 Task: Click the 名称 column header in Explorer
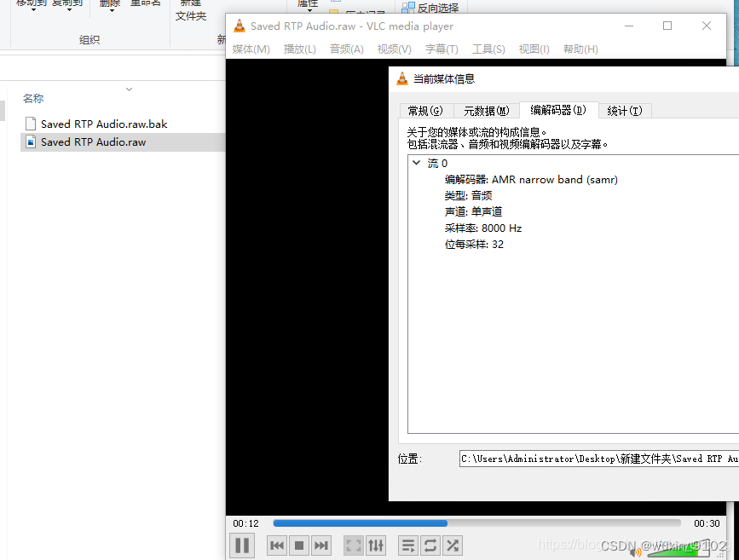33,99
